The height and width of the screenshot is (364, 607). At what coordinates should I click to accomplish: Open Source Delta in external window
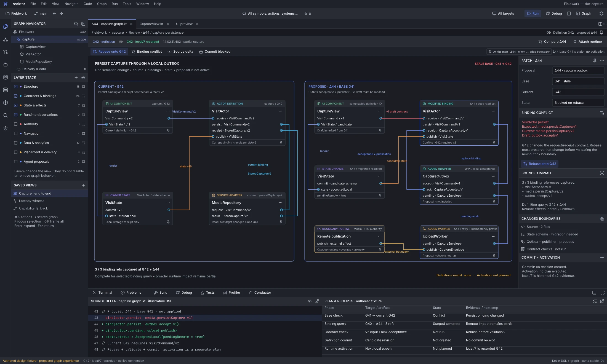point(317,301)
